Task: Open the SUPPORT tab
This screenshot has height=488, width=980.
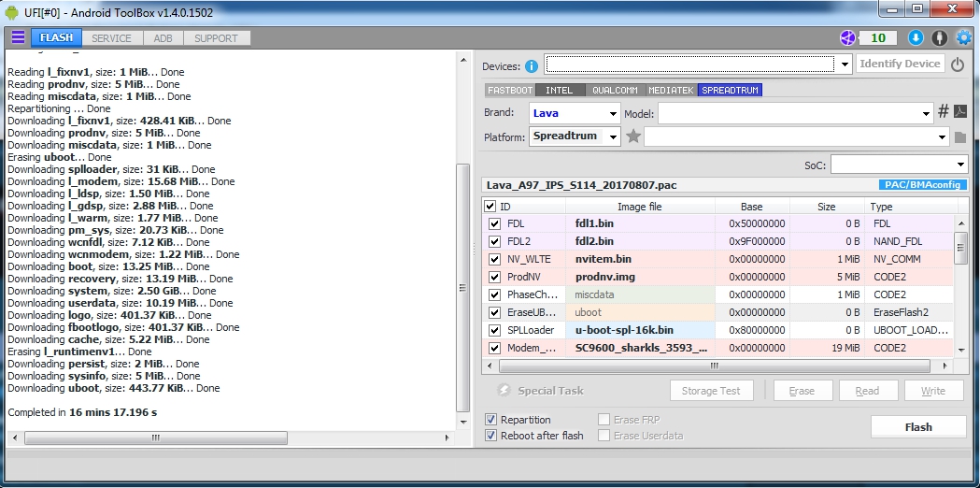Action: click(x=216, y=38)
